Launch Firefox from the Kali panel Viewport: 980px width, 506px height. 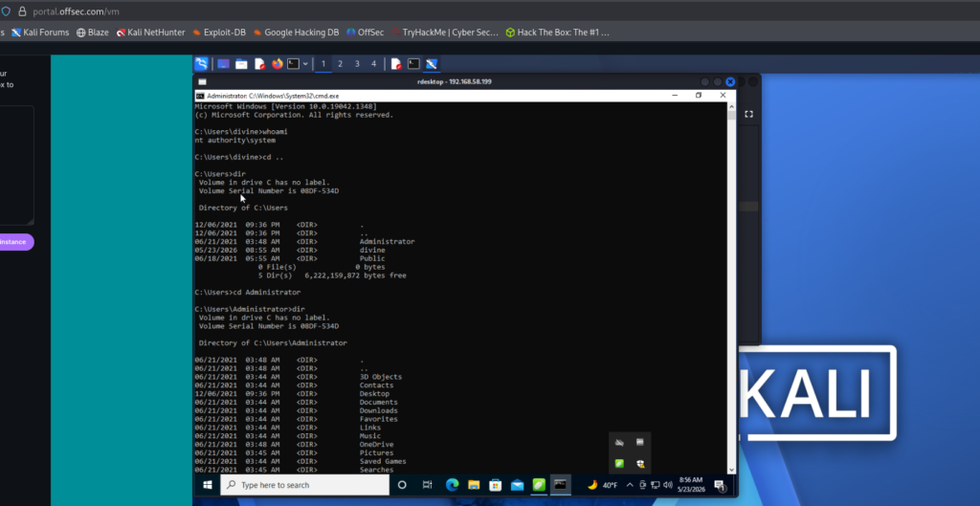277,64
